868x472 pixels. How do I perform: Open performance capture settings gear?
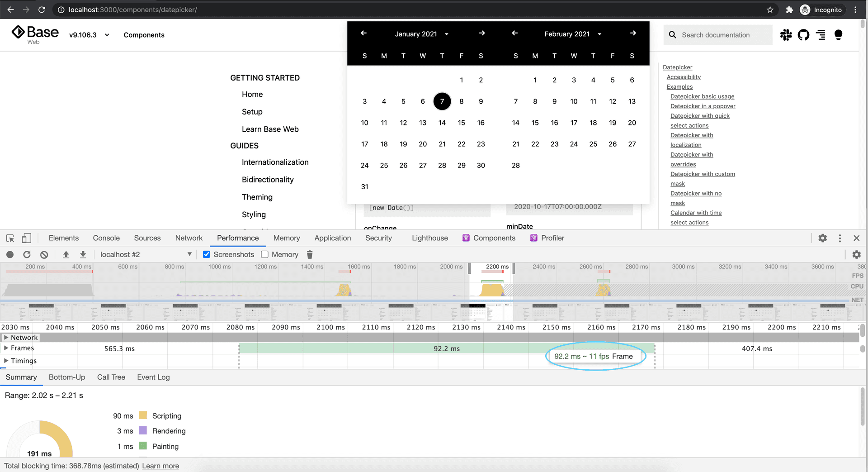click(856, 254)
